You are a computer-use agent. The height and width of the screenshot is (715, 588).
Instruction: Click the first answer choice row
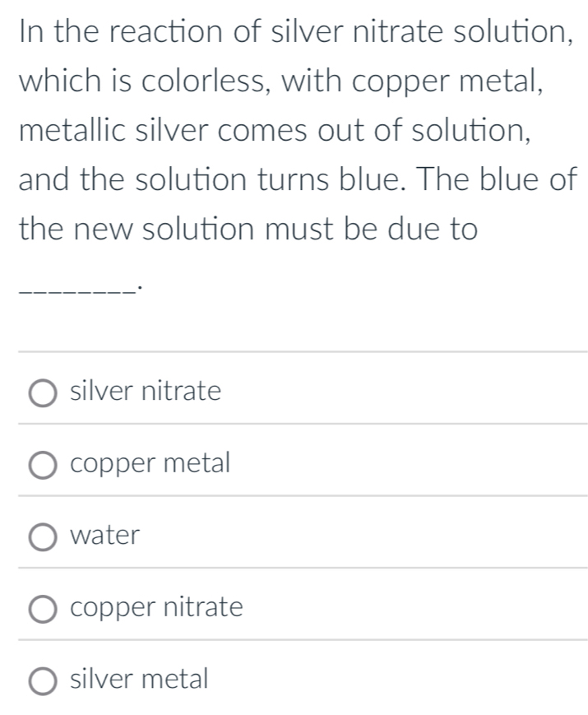tap(247, 392)
